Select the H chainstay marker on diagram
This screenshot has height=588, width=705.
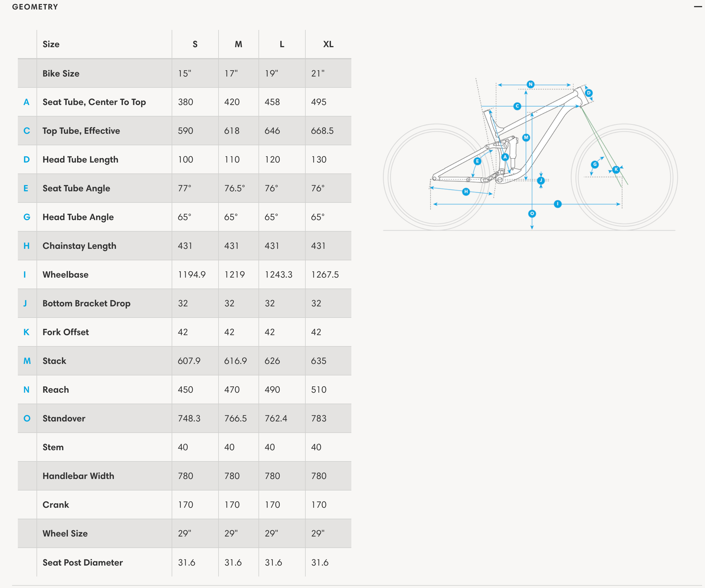click(x=465, y=192)
